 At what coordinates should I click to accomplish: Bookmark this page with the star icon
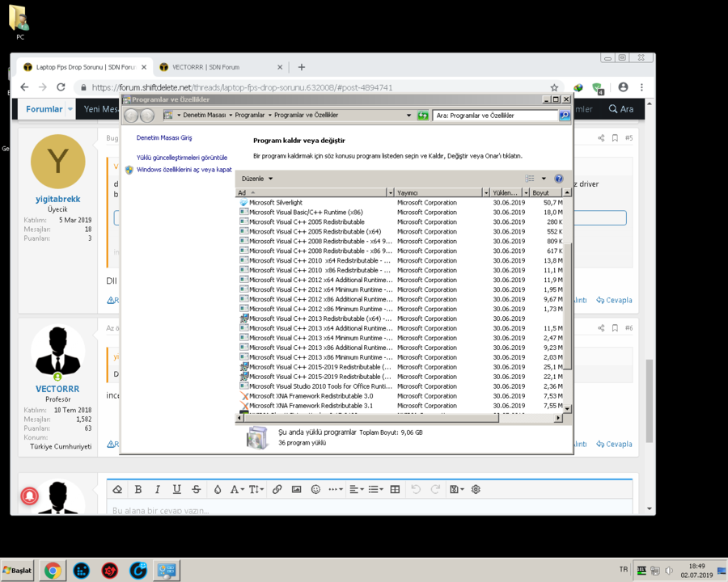(554, 87)
